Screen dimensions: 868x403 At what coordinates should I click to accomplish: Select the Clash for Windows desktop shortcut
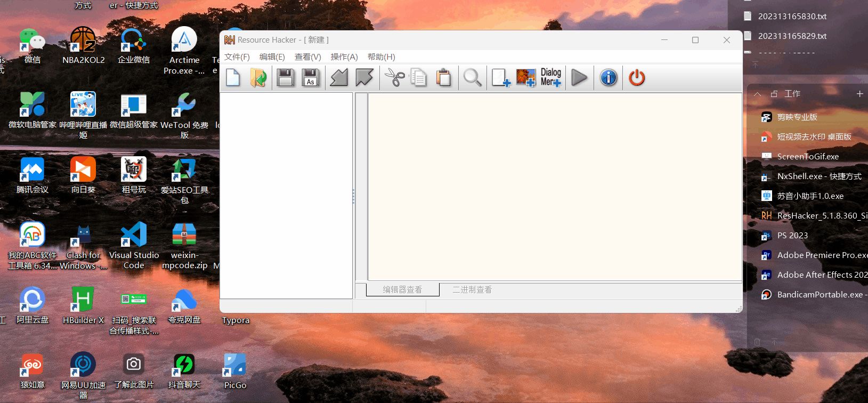(83, 246)
